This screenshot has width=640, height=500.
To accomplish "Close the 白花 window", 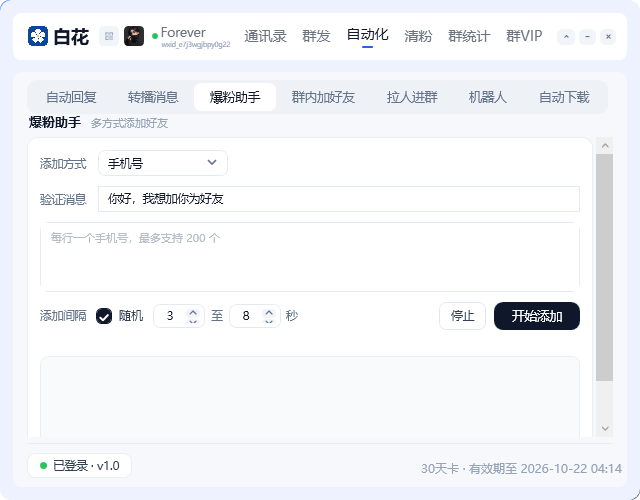I will click(608, 37).
